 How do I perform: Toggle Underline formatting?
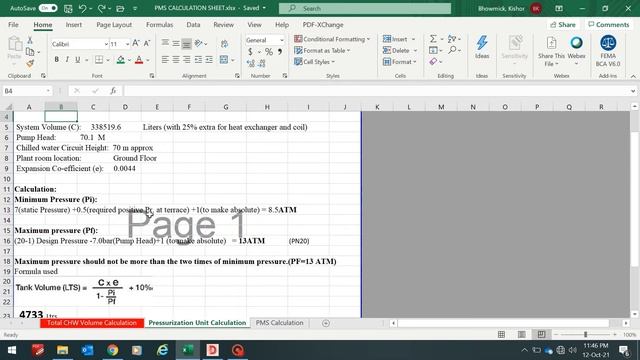[78, 60]
